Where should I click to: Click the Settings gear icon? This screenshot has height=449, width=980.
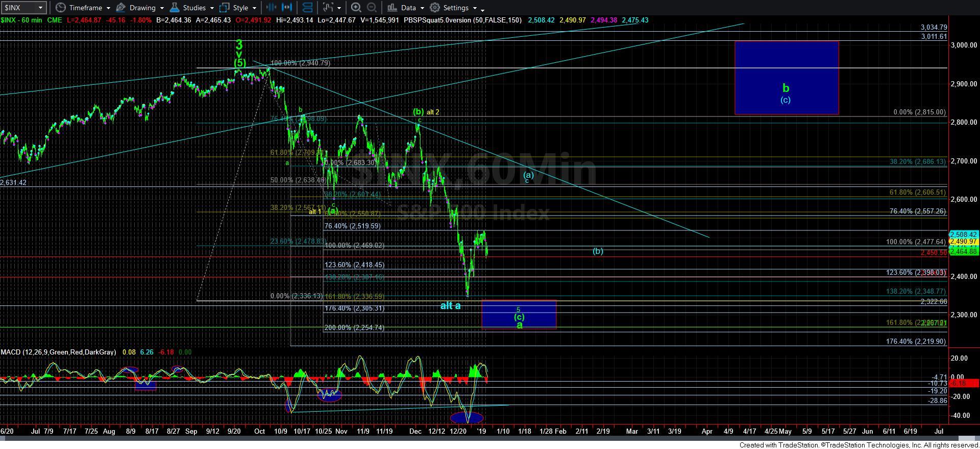pos(435,8)
